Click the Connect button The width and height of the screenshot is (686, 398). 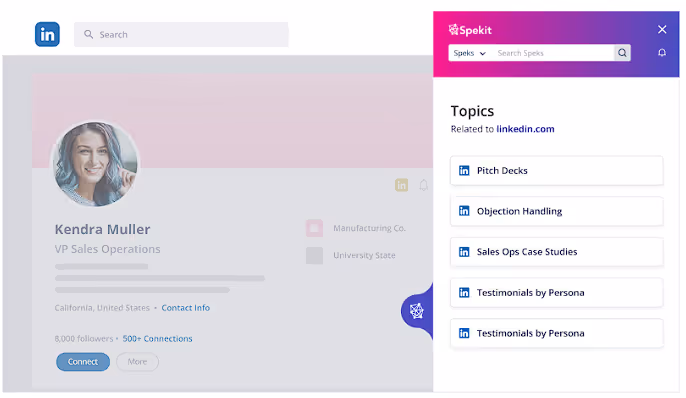pyautogui.click(x=83, y=362)
